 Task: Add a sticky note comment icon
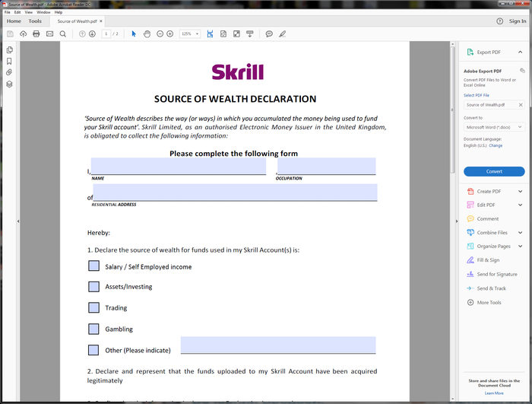(x=269, y=34)
